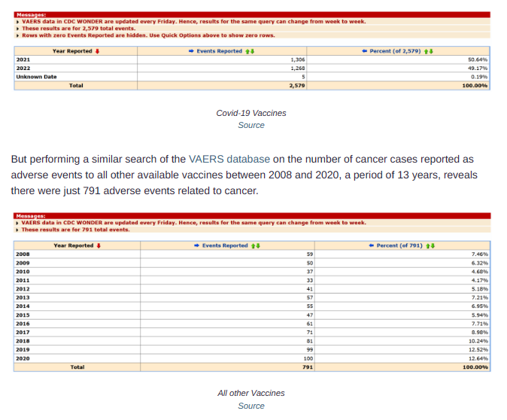Viewport: 507px width, 420px height.
Task: Click 'These results are for 791 total events' message
Action: [x=75, y=230]
